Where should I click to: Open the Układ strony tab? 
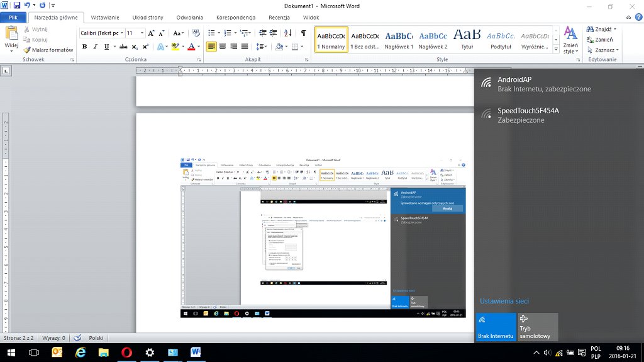pos(147,18)
